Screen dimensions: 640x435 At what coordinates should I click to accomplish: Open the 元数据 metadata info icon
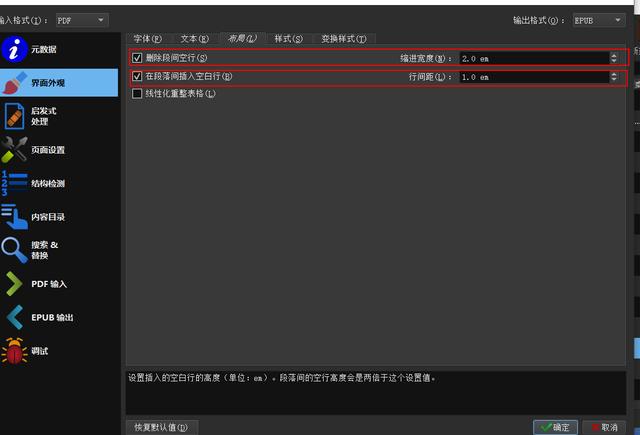coord(14,49)
